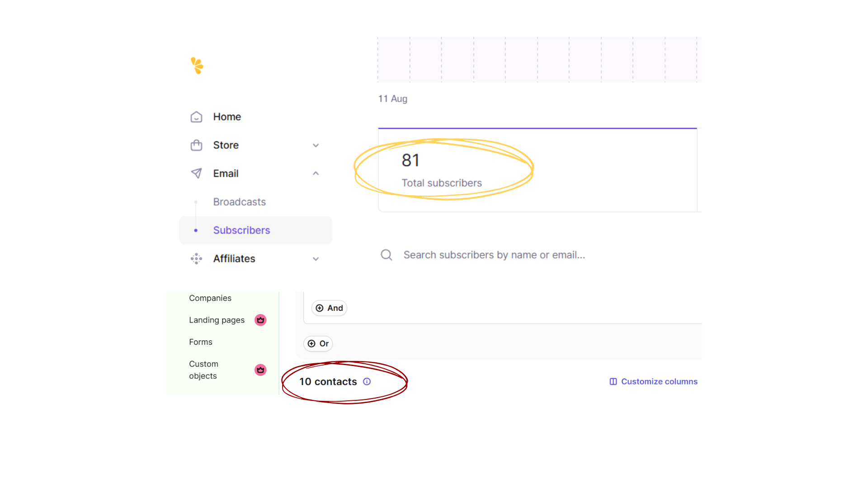Add an And filter condition
Image resolution: width=868 pixels, height=488 pixels.
coord(330,308)
